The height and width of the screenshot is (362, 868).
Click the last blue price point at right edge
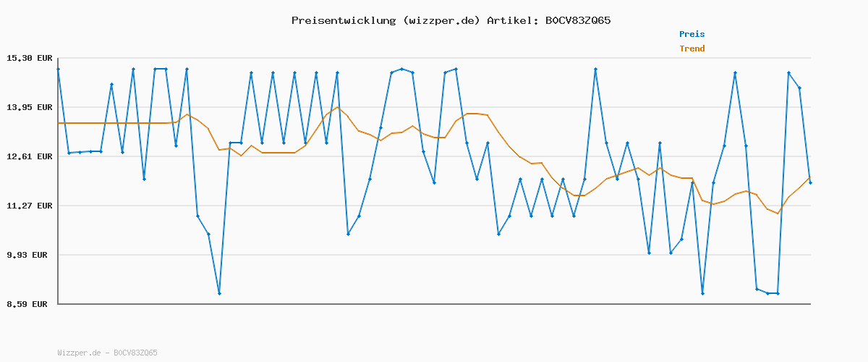point(810,182)
